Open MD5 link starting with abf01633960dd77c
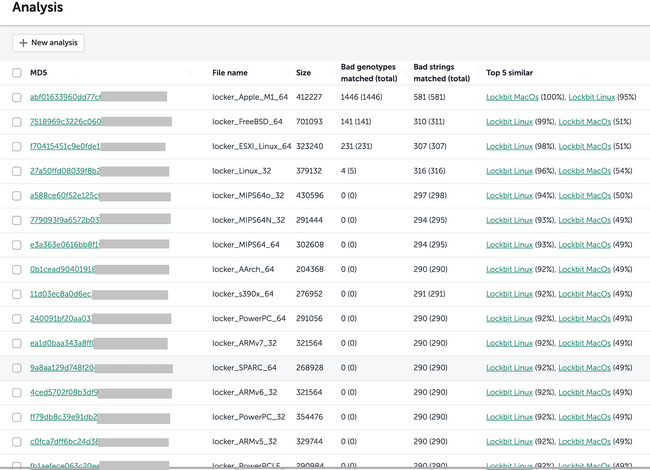650x470 pixels. point(65,97)
